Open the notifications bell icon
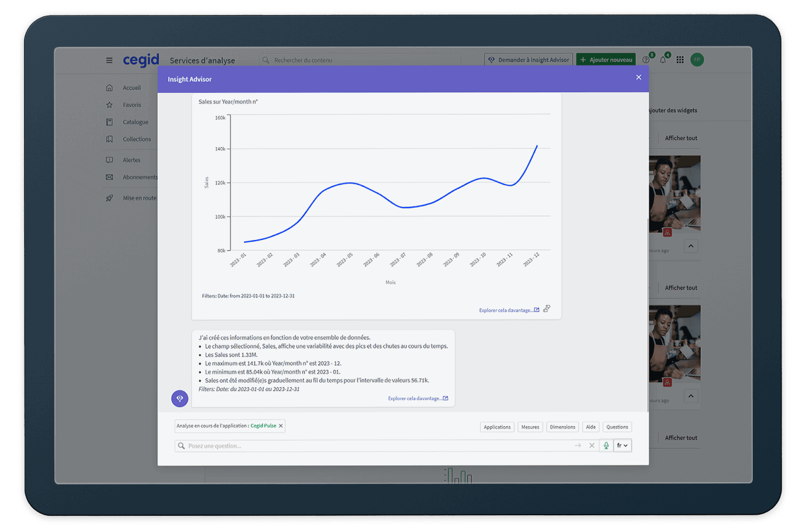806x532 pixels. coord(663,60)
